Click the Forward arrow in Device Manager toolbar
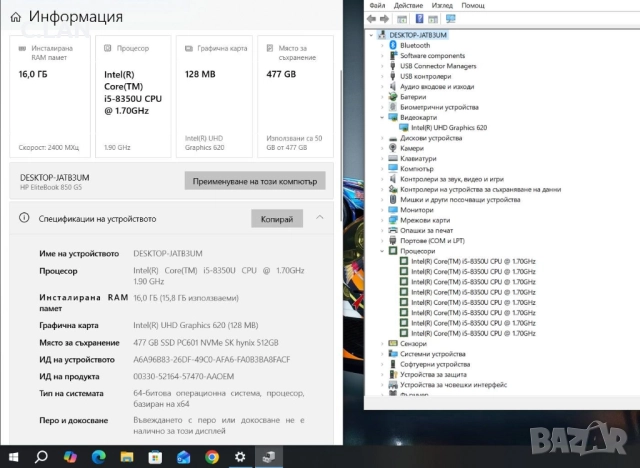 click(384, 19)
